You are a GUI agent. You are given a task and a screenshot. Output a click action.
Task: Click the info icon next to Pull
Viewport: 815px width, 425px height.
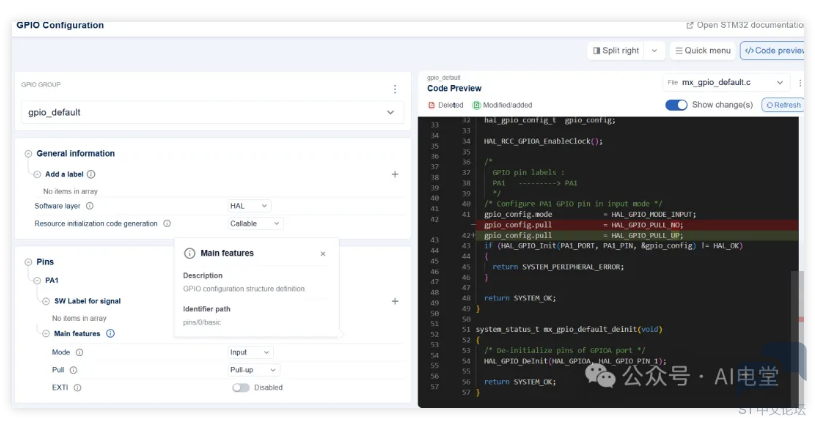click(x=73, y=370)
